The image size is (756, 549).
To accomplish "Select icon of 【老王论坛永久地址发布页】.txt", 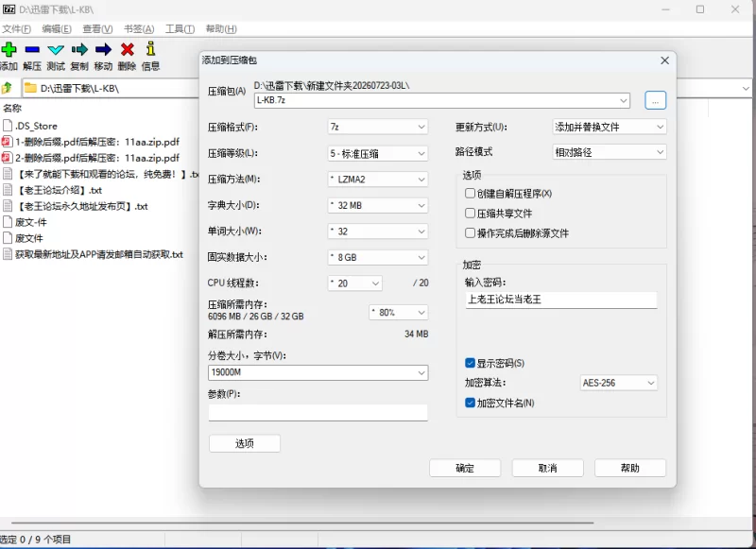I will click(x=8, y=206).
